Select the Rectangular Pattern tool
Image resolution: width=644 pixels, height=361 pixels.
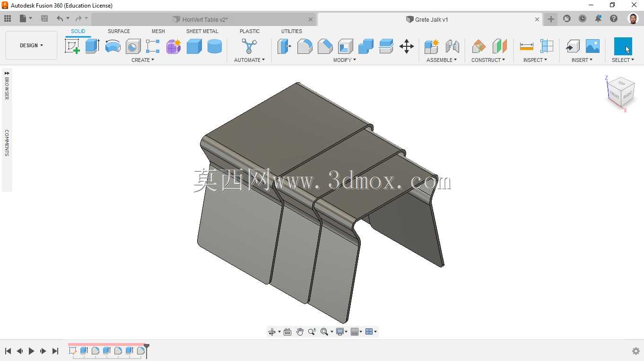coord(153,46)
